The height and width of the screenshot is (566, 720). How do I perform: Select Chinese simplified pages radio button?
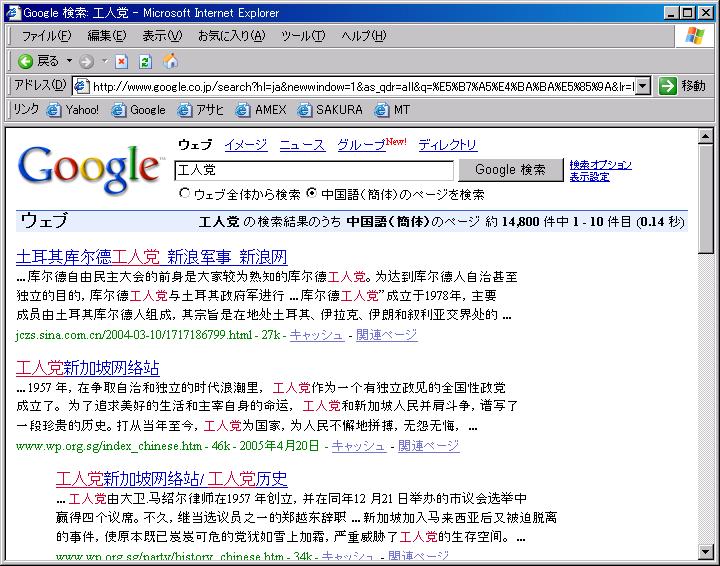312,194
